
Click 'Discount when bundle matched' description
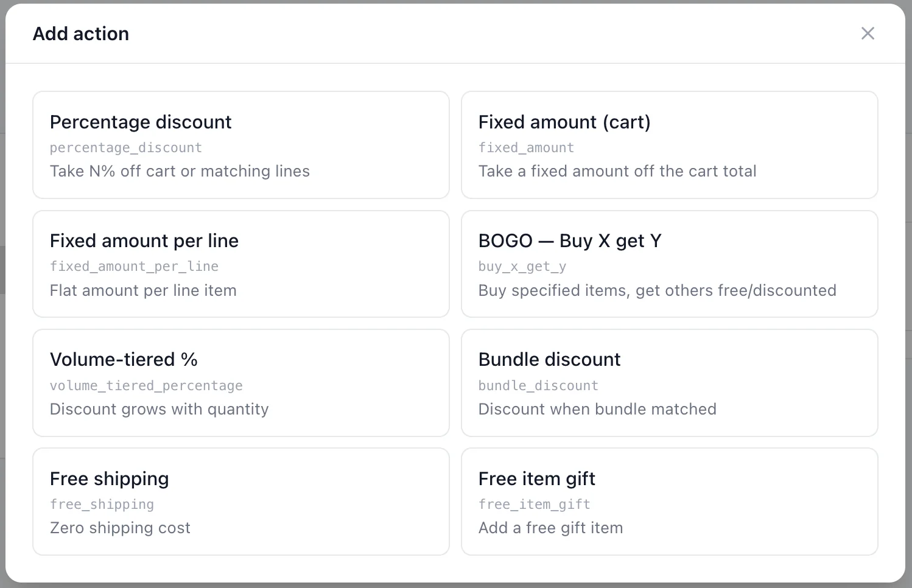tap(597, 409)
